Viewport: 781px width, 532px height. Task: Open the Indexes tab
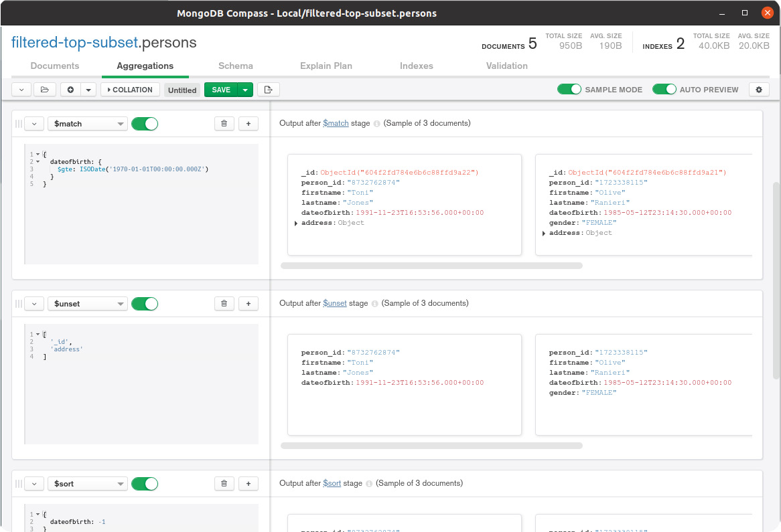417,66
